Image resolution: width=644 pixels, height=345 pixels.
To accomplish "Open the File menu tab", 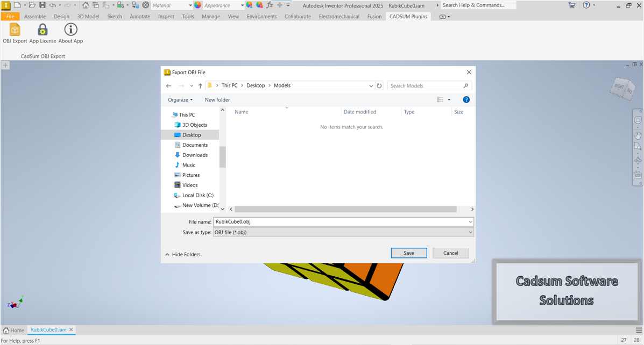I will pos(10,17).
